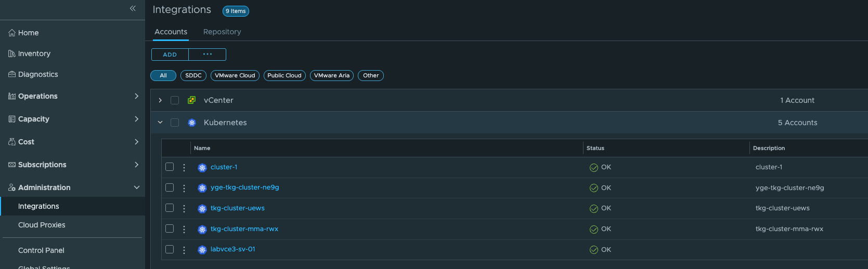The image size is (868, 269).
Task: Click the OK status checkmark for tkg-cluster-uews
Action: pos(594,209)
